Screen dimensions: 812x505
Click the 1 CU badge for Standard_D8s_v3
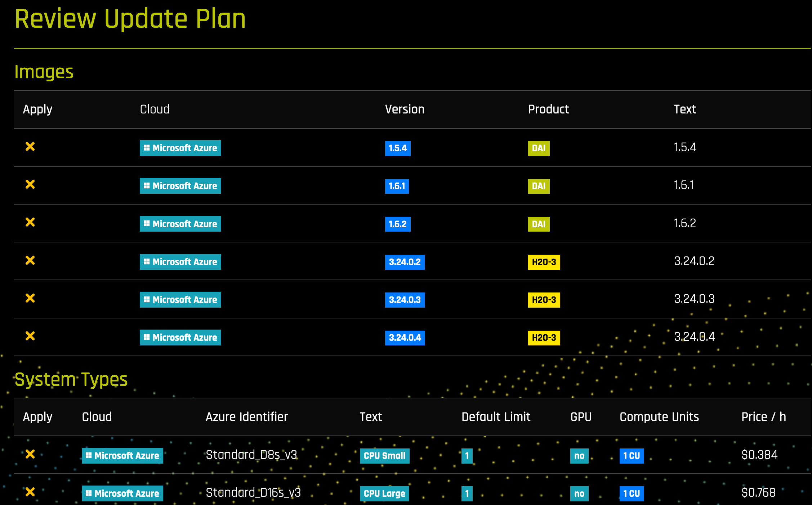point(632,456)
